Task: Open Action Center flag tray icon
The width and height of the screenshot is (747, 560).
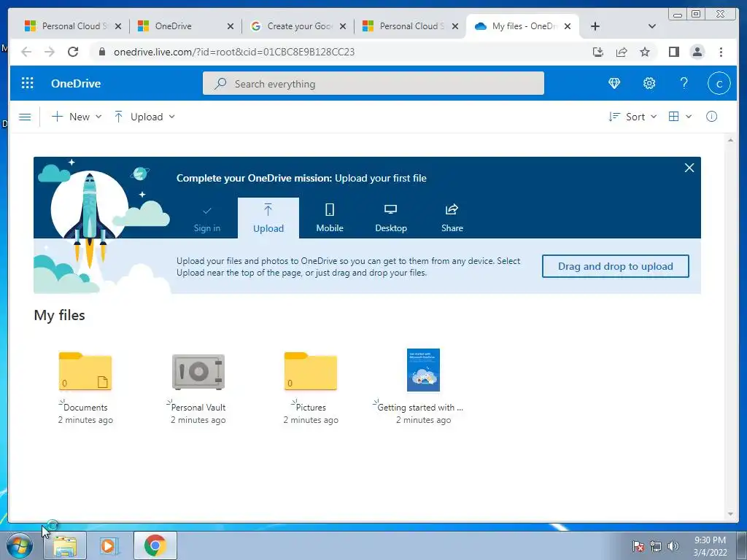Action: pyautogui.click(x=638, y=546)
